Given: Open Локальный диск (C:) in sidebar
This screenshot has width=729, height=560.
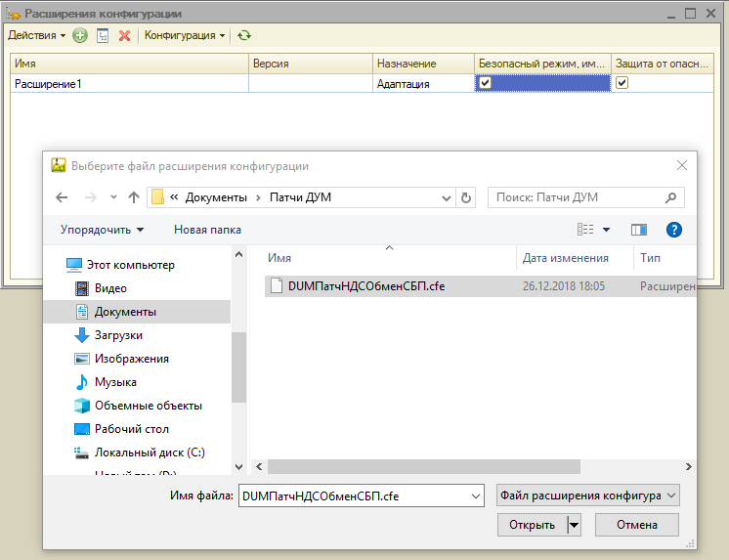Looking at the screenshot, I should pyautogui.click(x=150, y=452).
